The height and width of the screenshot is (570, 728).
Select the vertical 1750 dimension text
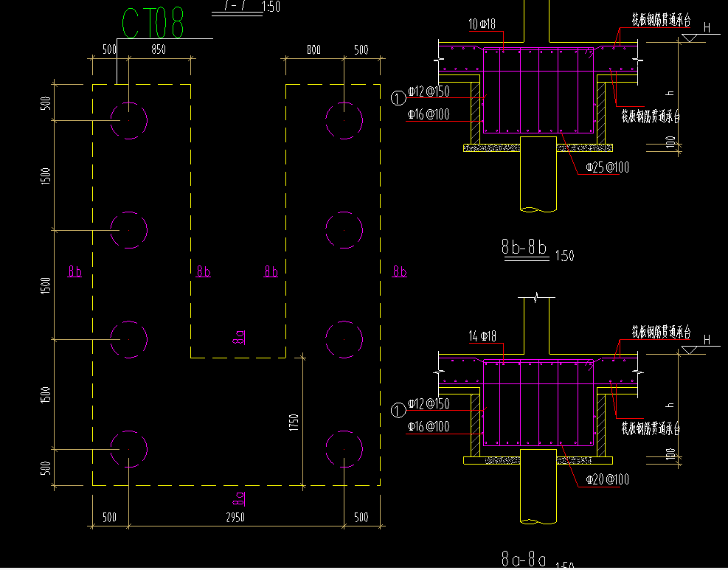294,423
